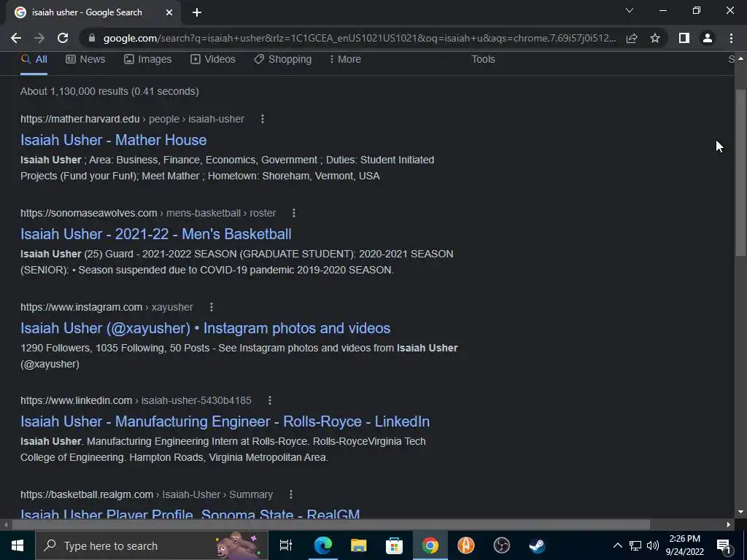This screenshot has width=747, height=560.
Task: Open Chrome's three-dot menu
Action: click(x=731, y=38)
